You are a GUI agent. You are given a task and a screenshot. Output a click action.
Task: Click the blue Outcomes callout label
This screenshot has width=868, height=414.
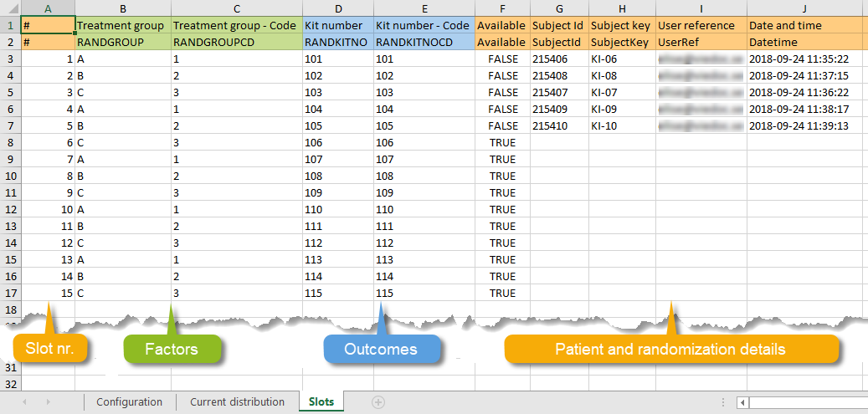click(381, 349)
